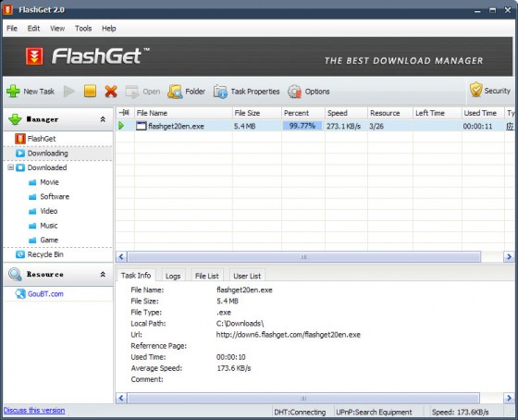Open the File menu
This screenshot has height=420, width=518.
[12, 29]
